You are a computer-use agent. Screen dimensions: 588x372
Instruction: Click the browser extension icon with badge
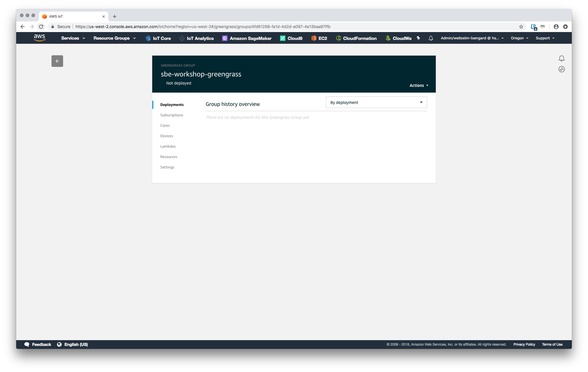coord(534,27)
